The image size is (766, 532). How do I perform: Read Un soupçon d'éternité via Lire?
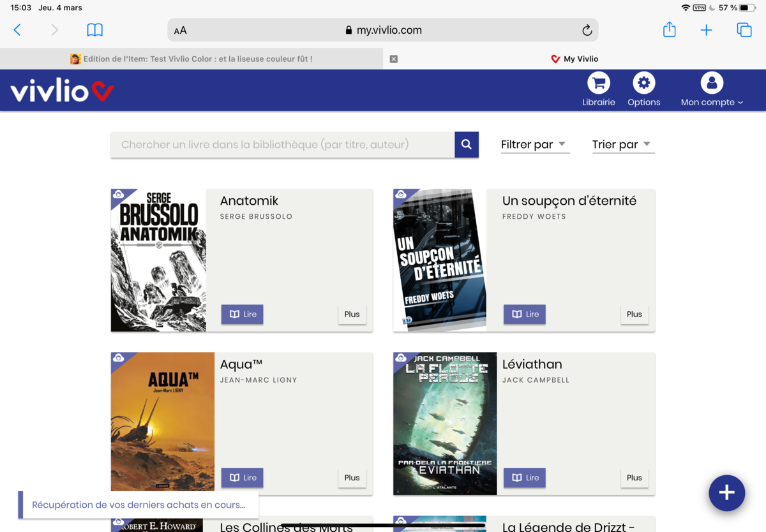point(525,314)
